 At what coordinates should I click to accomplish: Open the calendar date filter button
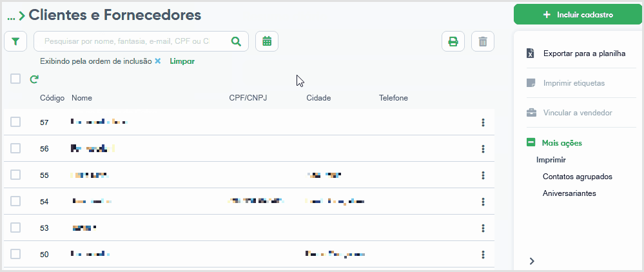click(267, 41)
